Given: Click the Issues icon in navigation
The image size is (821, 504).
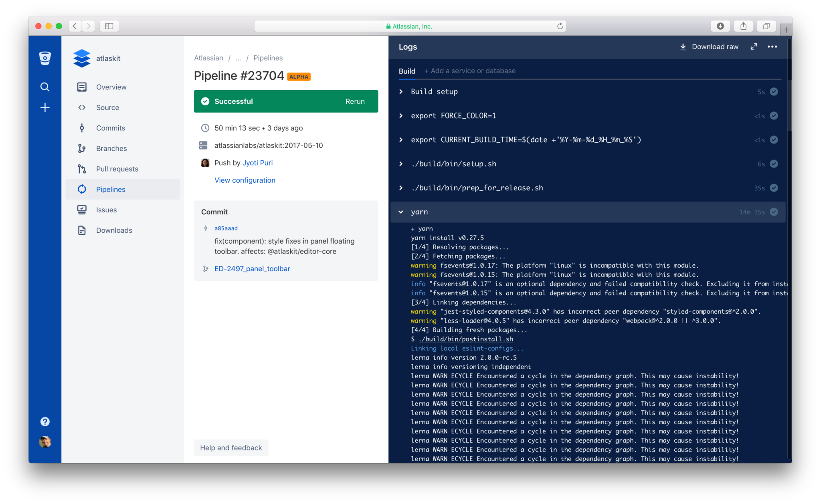Looking at the screenshot, I should click(82, 210).
